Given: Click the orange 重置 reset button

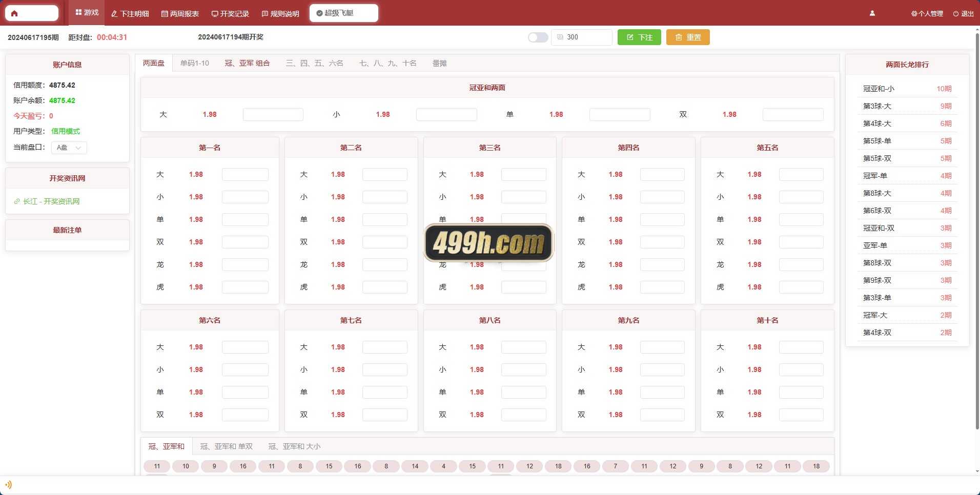Looking at the screenshot, I should (688, 37).
